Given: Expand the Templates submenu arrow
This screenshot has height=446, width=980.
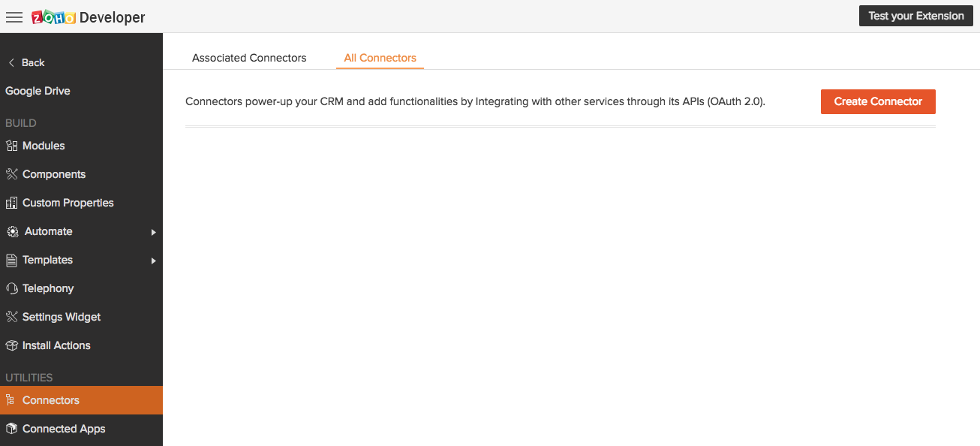Looking at the screenshot, I should (153, 261).
